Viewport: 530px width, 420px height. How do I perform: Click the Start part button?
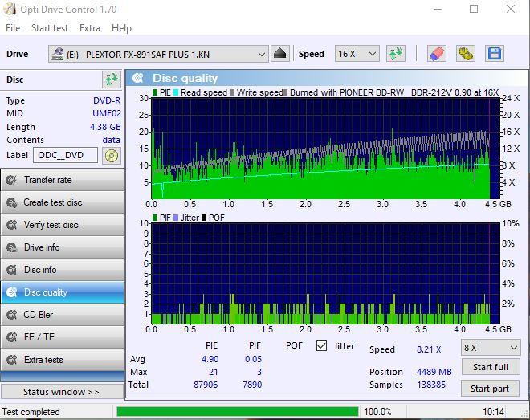coord(490,389)
